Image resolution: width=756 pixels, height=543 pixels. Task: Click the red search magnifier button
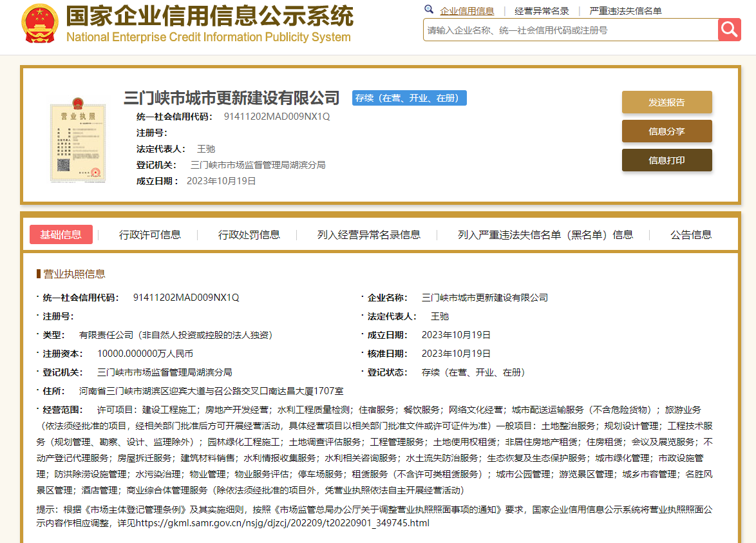pos(730,30)
